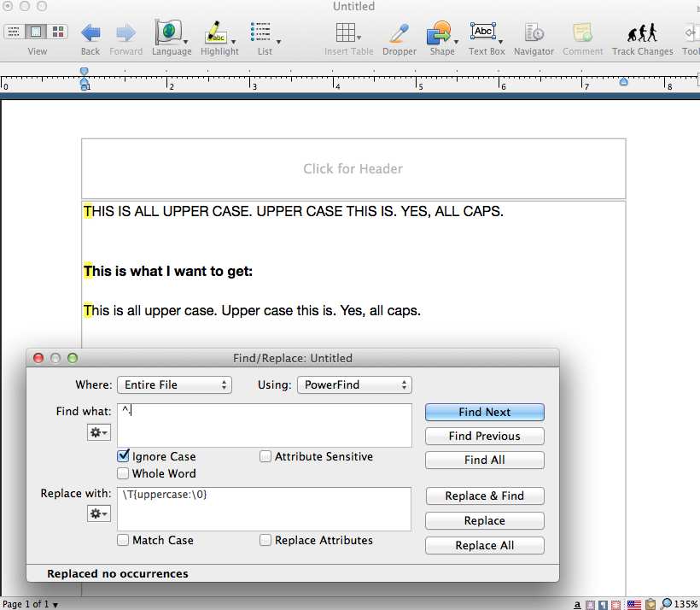The width and height of the screenshot is (700, 610).
Task: Enable the Whole Word checkbox
Action: pos(124,474)
